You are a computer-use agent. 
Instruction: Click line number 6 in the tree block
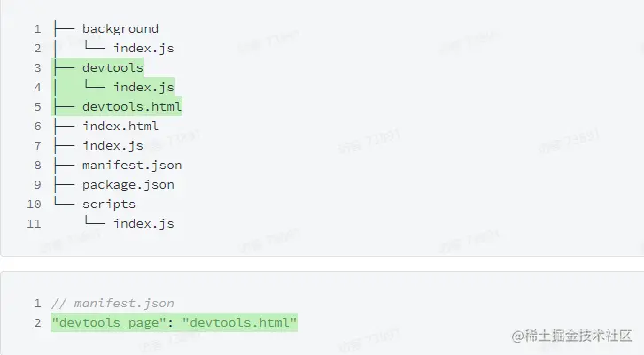click(38, 126)
